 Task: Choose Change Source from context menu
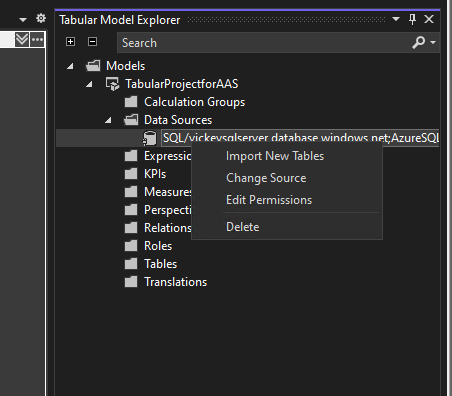tap(266, 178)
